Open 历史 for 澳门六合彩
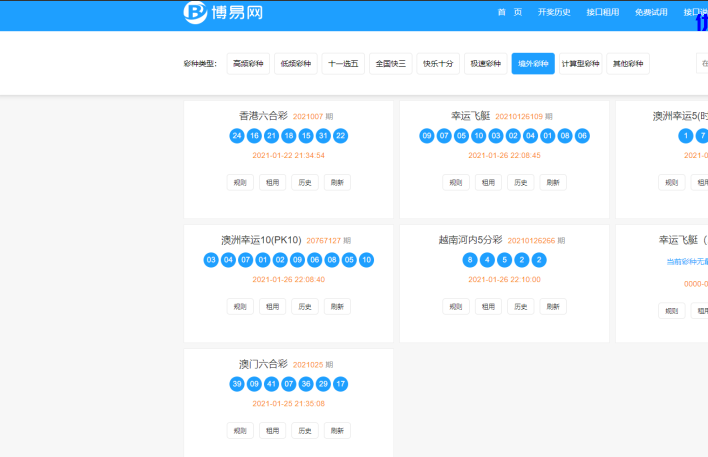The height and width of the screenshot is (457, 708). (305, 431)
